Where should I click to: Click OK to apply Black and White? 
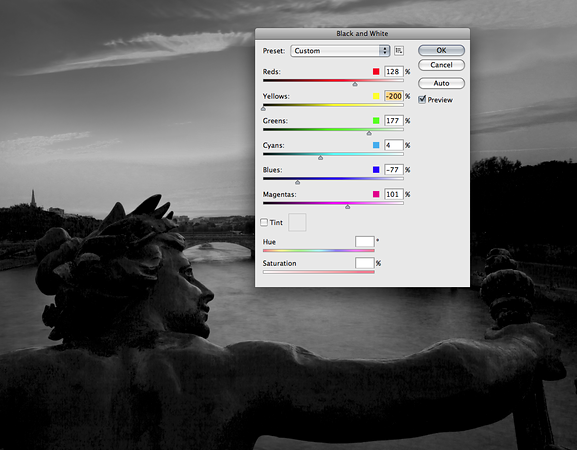(x=441, y=50)
